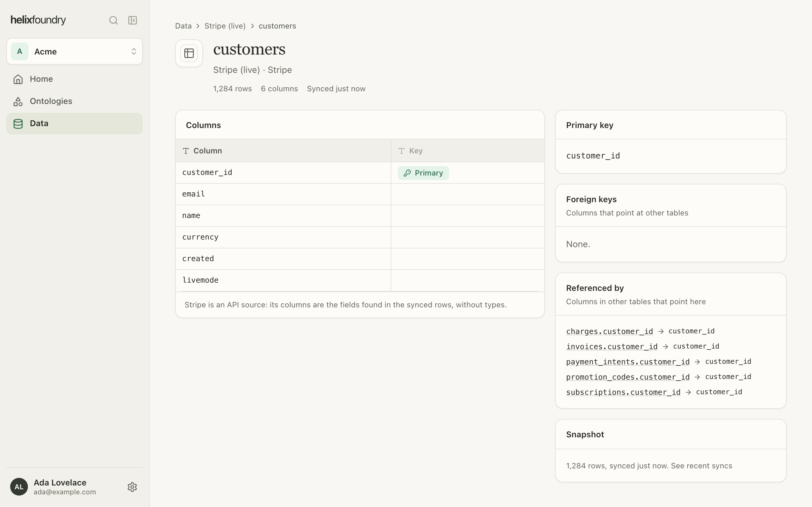The width and height of the screenshot is (812, 507).
Task: Click the Data database icon
Action: point(18,123)
